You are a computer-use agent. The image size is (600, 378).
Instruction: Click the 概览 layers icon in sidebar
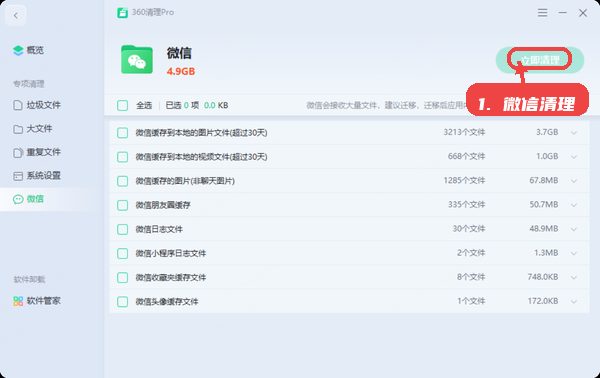tap(18, 50)
